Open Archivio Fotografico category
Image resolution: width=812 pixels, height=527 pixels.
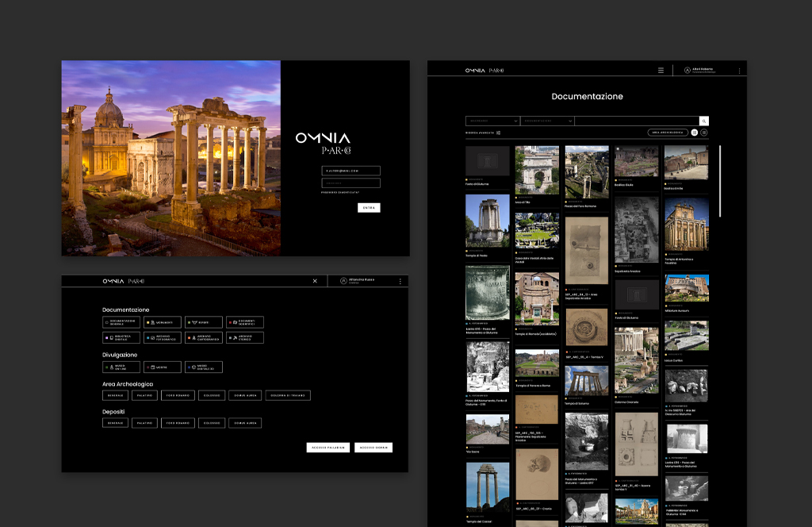(x=163, y=337)
